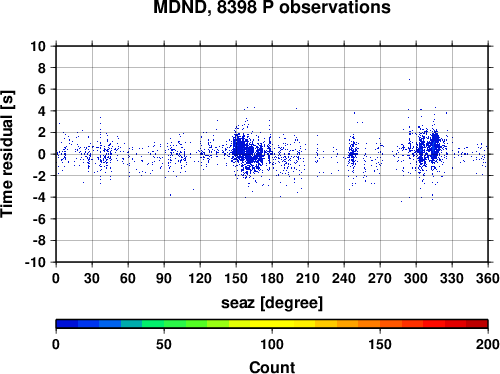
Task: Click the 'seaz [degree]' x-axis label
Action: tap(272, 303)
